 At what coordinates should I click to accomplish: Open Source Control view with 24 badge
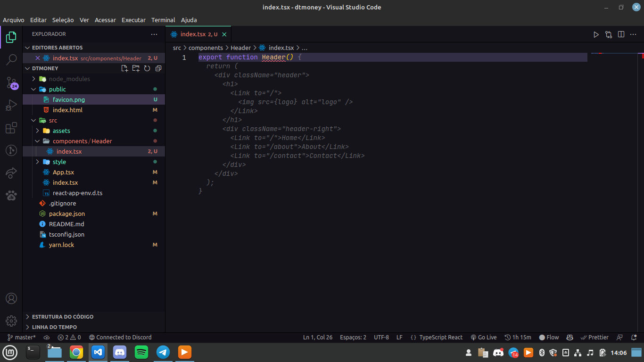(11, 83)
